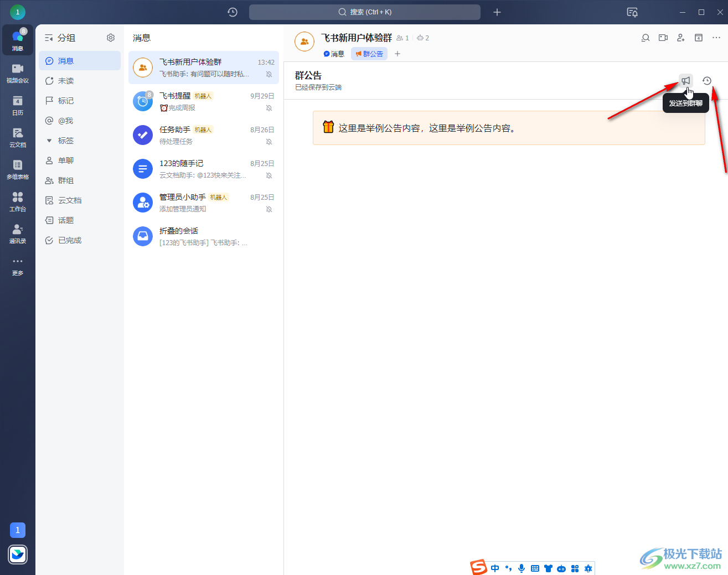Open the chat more options (three dots)
This screenshot has height=575, width=728.
[x=716, y=38]
